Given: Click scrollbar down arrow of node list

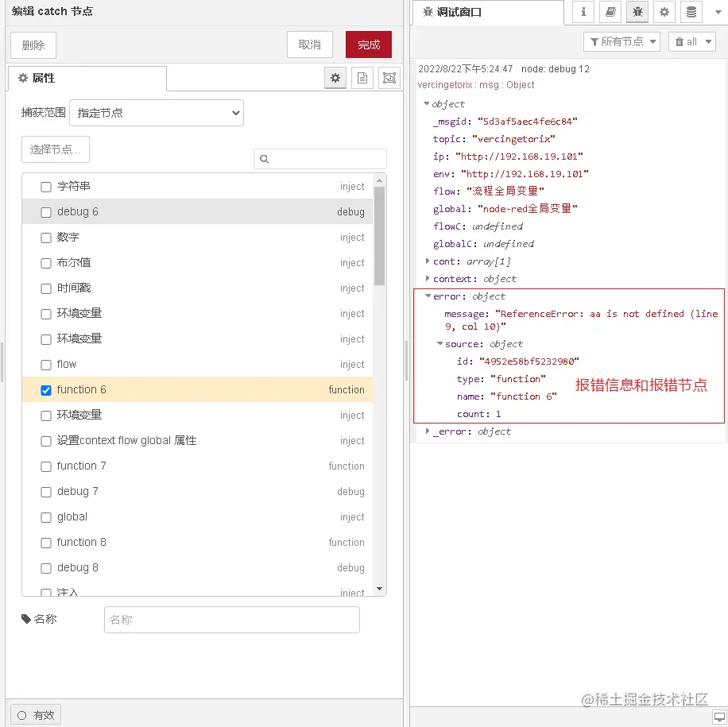Looking at the screenshot, I should [379, 589].
